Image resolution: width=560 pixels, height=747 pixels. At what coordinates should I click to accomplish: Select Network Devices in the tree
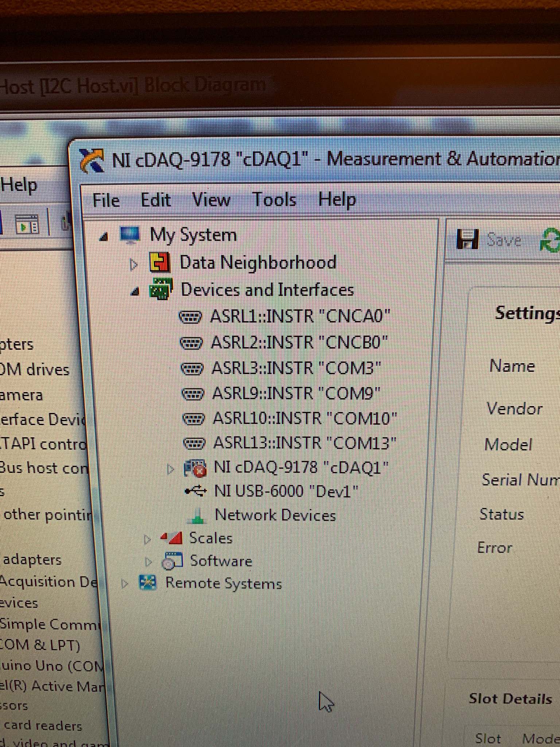276,515
